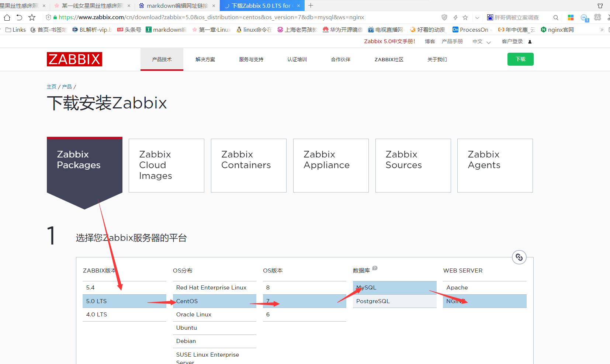Click the browser search magnifier icon
The width and height of the screenshot is (610, 364).
(555, 17)
